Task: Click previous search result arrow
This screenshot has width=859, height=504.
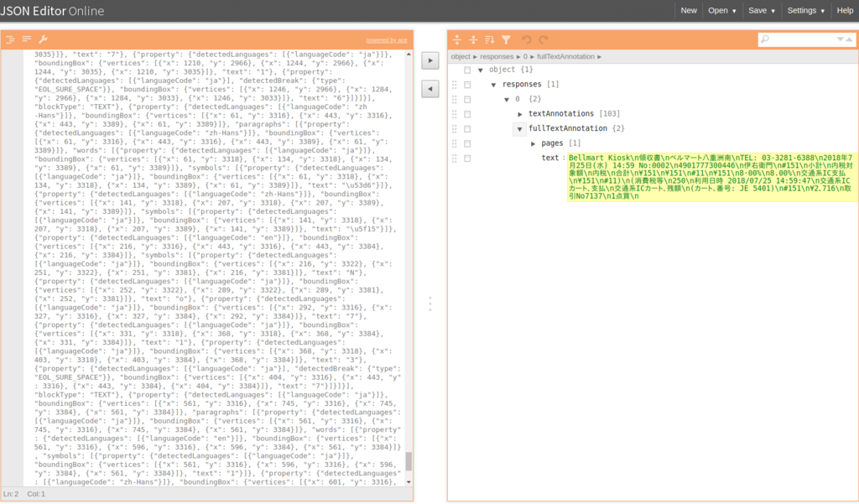Action: (x=849, y=39)
